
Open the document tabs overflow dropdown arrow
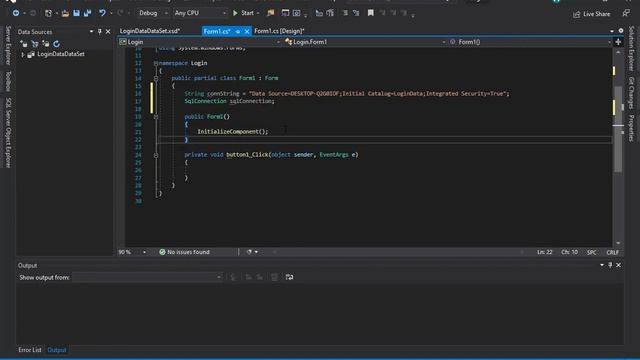tap(612, 31)
